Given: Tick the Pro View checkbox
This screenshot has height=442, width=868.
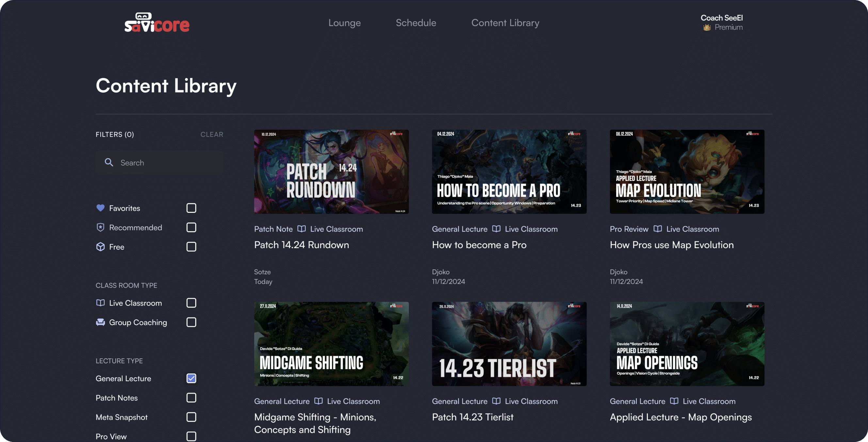Looking at the screenshot, I should tap(191, 436).
